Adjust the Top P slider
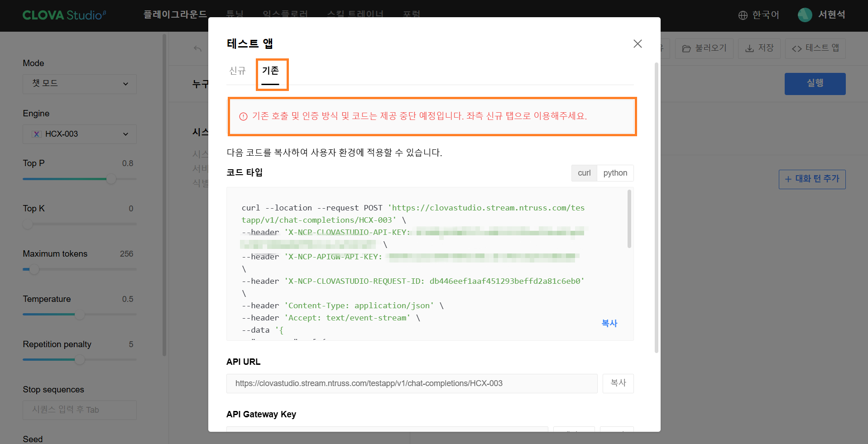 click(111, 179)
